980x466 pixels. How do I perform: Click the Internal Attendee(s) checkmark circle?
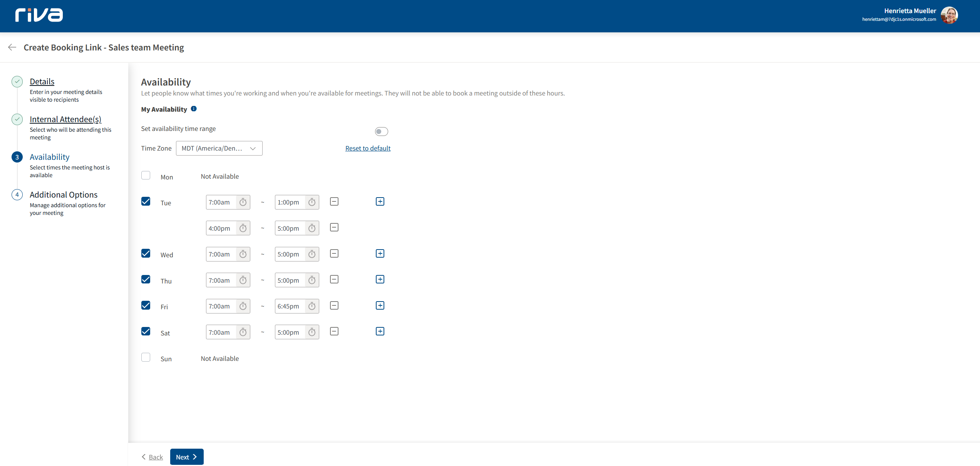[17, 119]
